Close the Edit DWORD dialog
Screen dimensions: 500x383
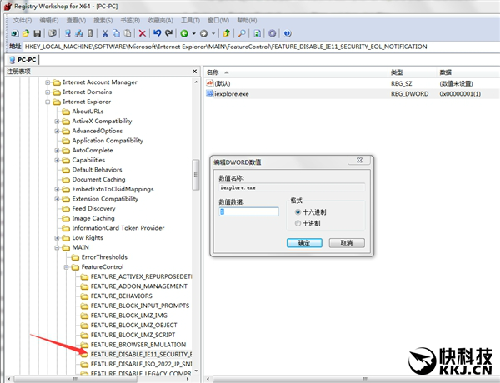pyautogui.click(x=360, y=160)
